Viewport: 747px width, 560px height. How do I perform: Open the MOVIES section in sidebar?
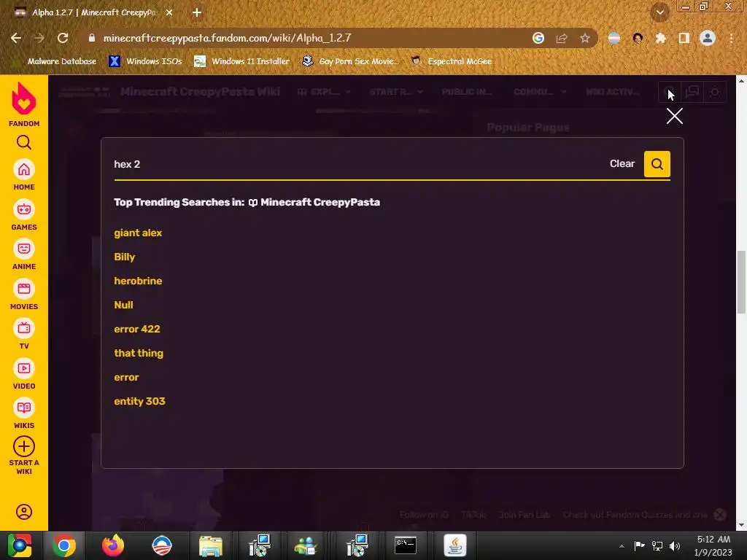pos(24,295)
